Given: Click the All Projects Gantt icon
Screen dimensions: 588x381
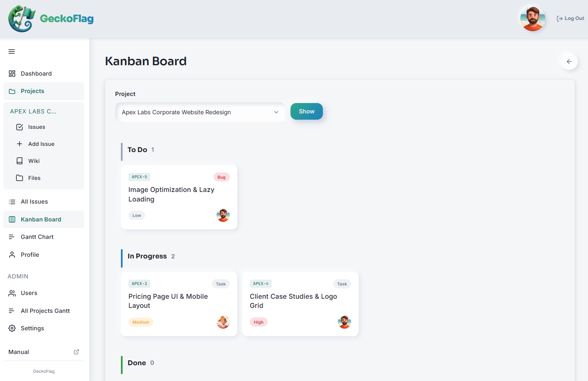Looking at the screenshot, I should pos(12,311).
